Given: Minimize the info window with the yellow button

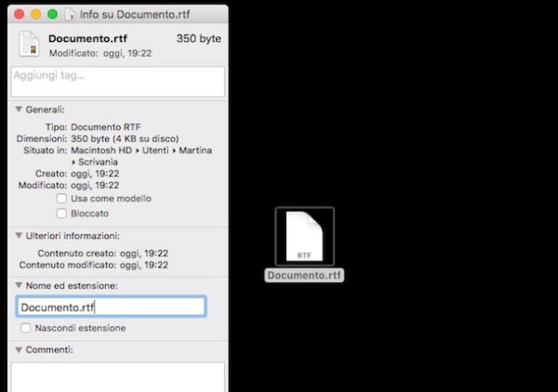Looking at the screenshot, I should [36, 15].
